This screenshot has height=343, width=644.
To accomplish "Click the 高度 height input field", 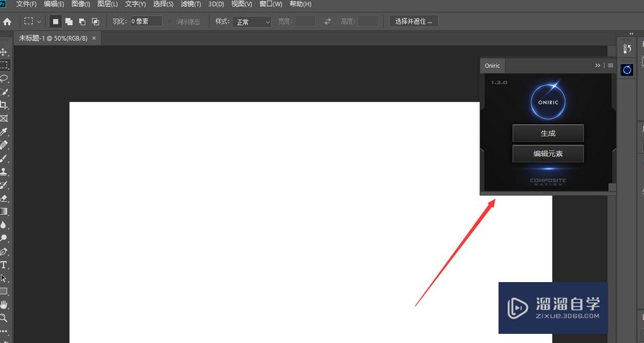I will point(368,21).
